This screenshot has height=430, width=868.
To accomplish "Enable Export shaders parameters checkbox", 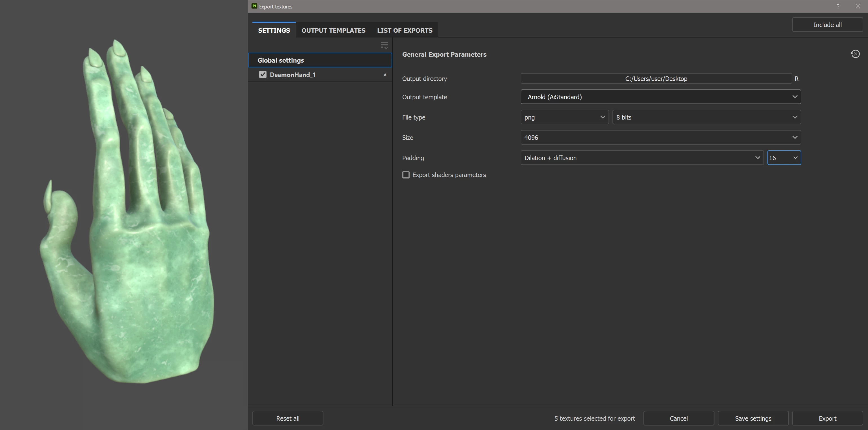I will click(x=406, y=175).
